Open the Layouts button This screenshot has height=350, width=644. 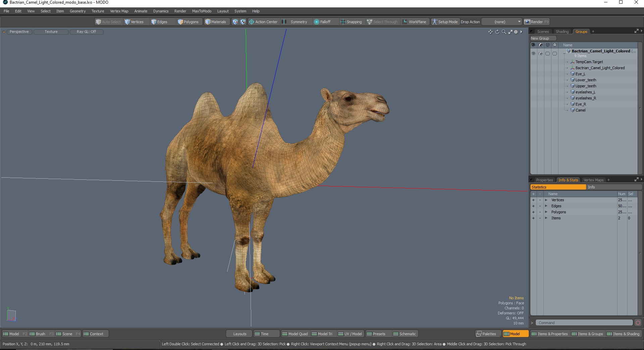click(x=239, y=334)
